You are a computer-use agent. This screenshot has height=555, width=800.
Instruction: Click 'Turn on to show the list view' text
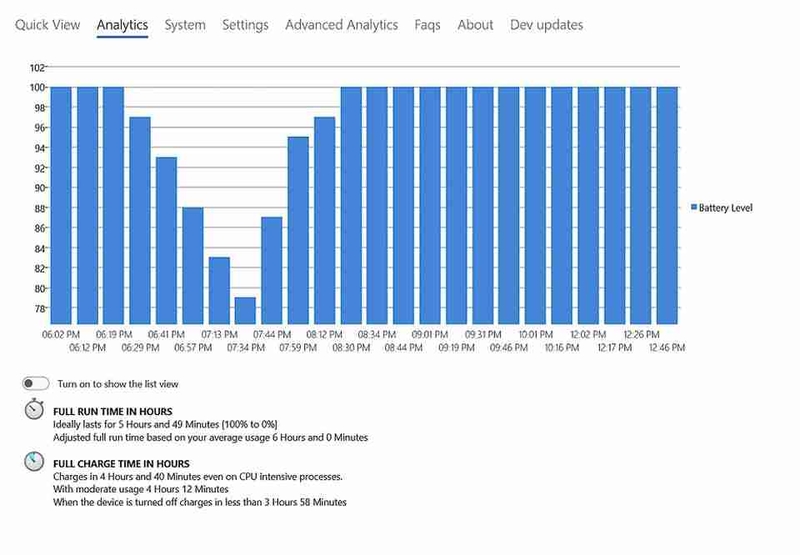click(x=118, y=384)
